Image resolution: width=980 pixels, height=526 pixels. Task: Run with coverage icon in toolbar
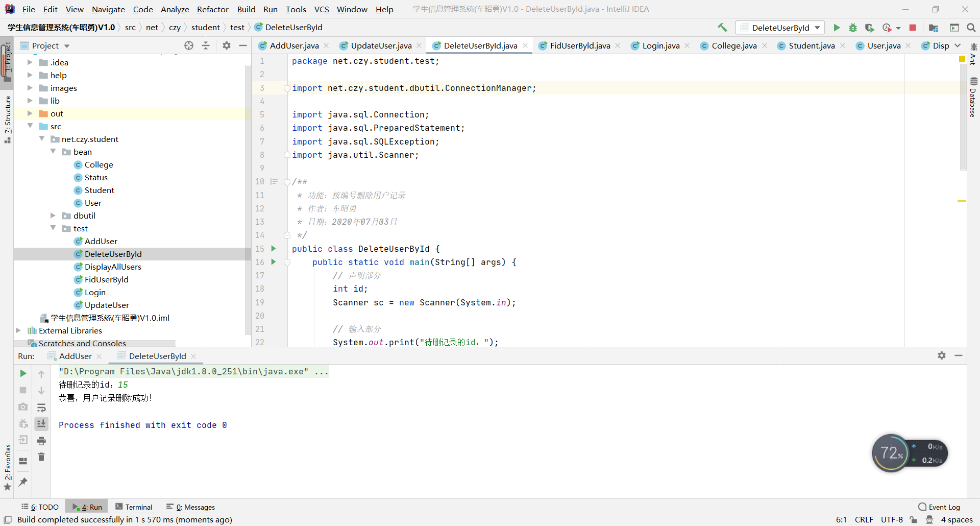[870, 28]
